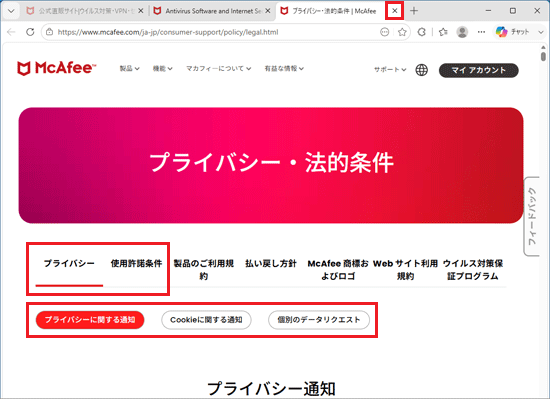Open the address bar ellipsis circle icon

click(384, 32)
